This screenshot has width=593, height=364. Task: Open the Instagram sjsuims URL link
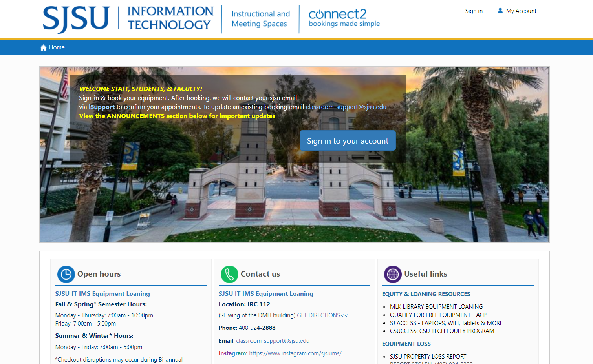coord(295,353)
